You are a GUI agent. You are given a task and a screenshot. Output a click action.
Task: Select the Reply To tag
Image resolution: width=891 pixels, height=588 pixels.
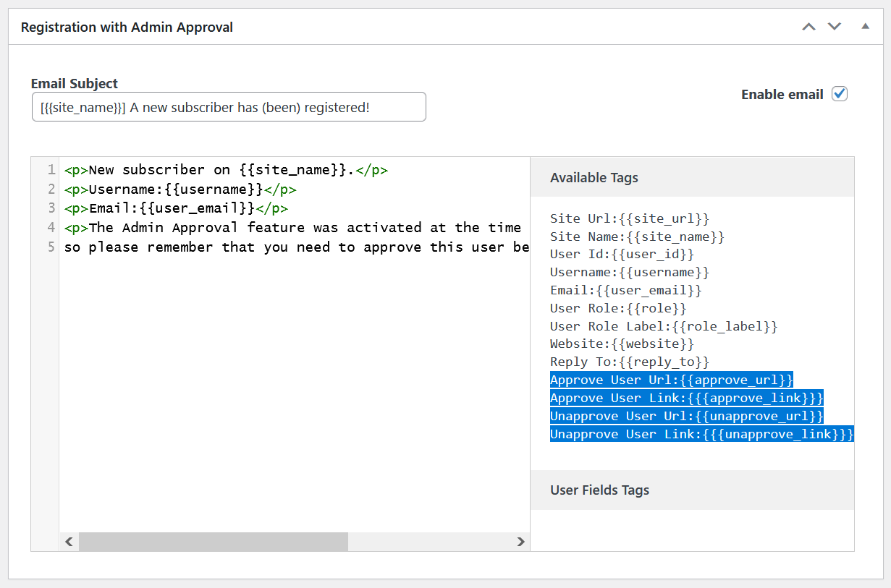pyautogui.click(x=629, y=362)
